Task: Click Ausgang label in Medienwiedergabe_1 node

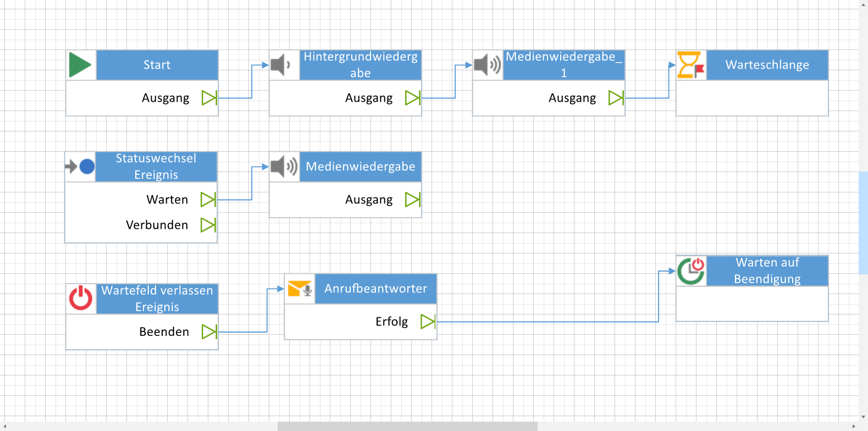Action: click(x=572, y=98)
